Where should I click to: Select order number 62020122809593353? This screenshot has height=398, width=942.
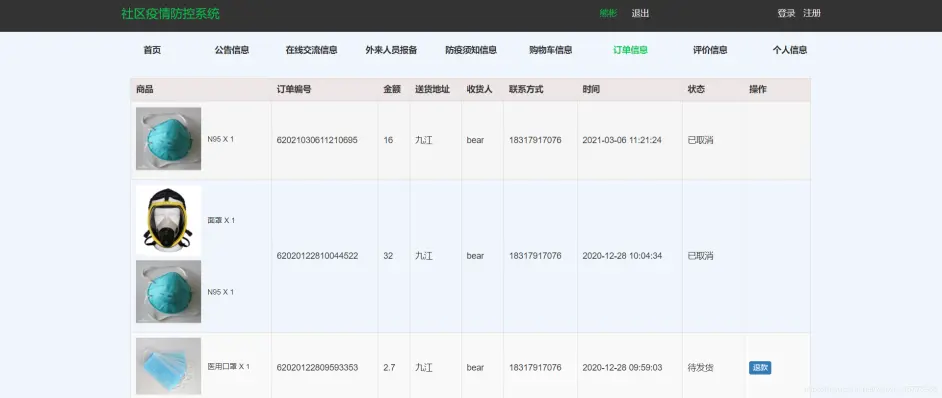tap(317, 367)
